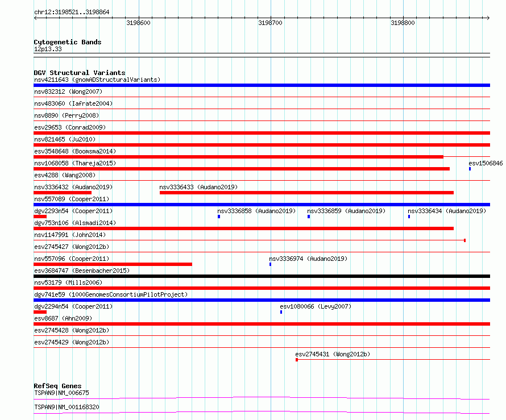
Task: Select esv2745429 (Wong2012b) label
Action: click(72, 342)
